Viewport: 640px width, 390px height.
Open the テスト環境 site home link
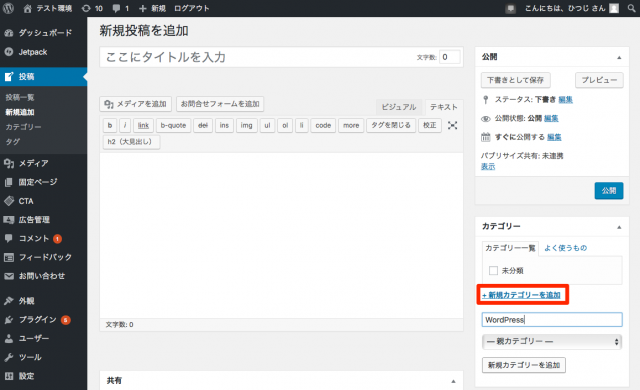pyautogui.click(x=48, y=8)
